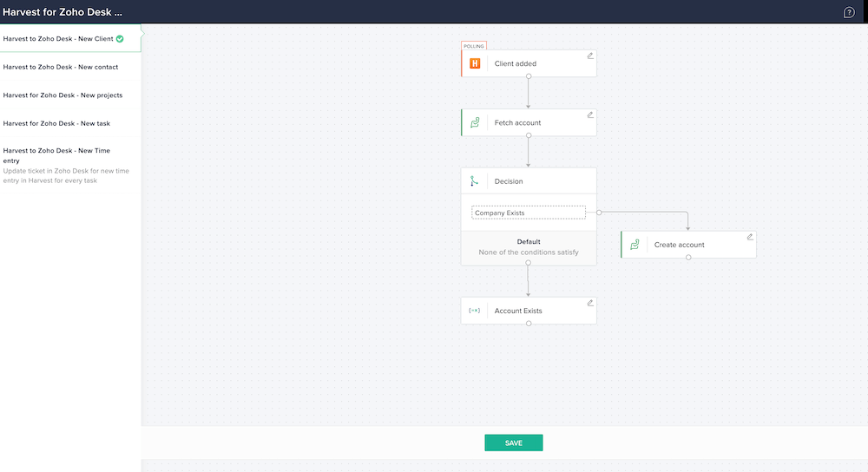Edit the Client added step with pencil
Screen dimensions: 868x472
590,56
